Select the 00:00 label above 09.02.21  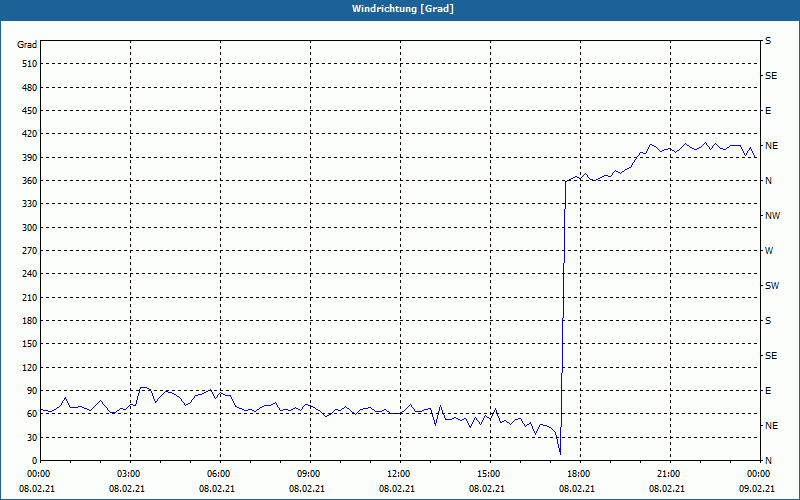(x=757, y=474)
